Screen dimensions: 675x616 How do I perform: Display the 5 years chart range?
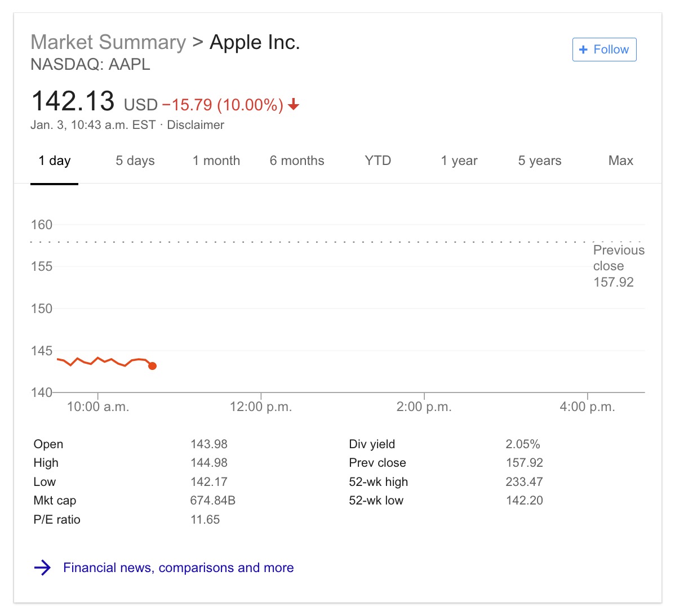point(539,160)
